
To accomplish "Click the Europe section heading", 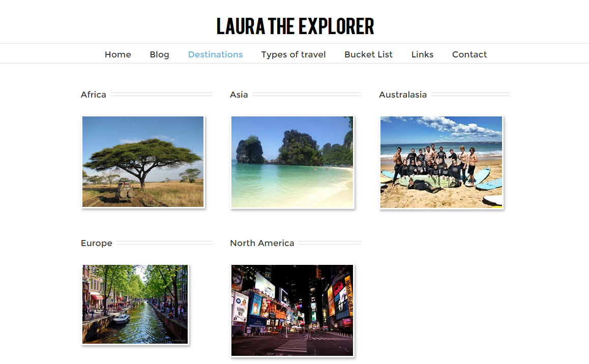I will [x=97, y=243].
